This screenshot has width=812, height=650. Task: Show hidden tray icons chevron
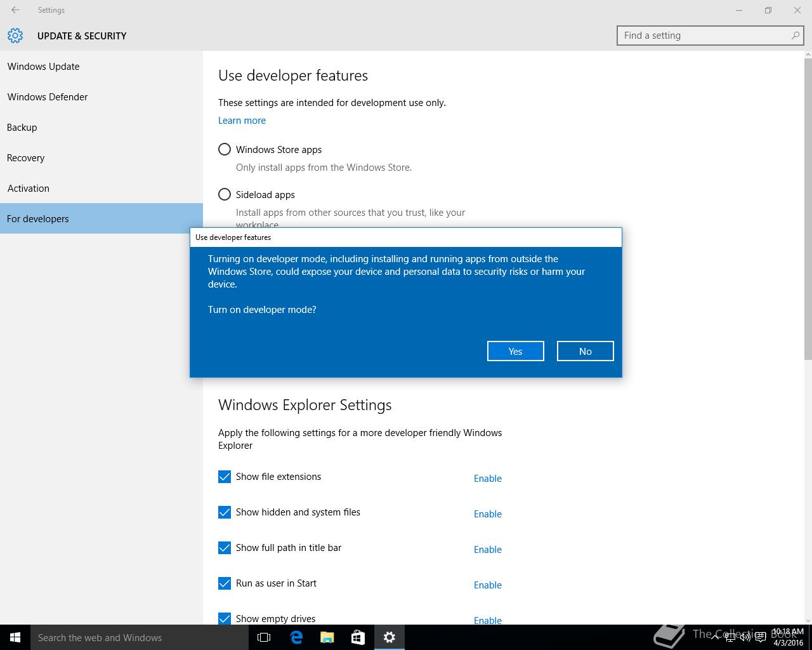[x=715, y=637]
